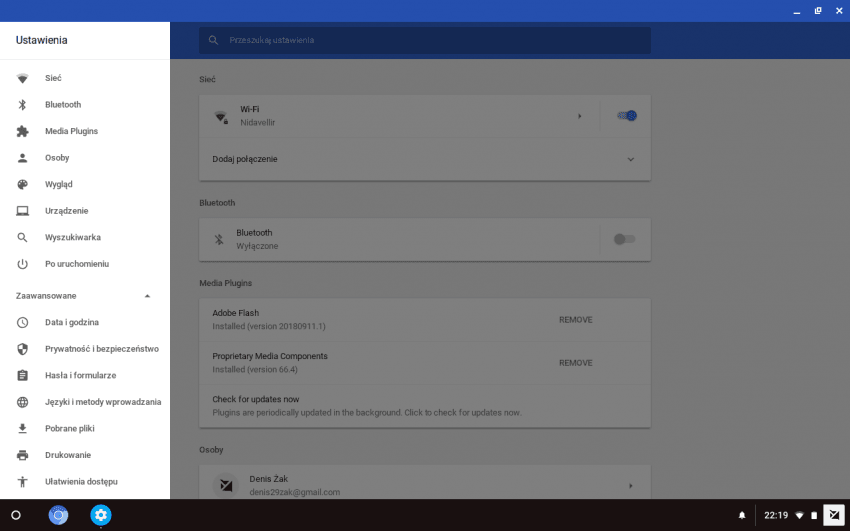Click the Nidavellir network name
The image size is (850, 531).
[257, 122]
